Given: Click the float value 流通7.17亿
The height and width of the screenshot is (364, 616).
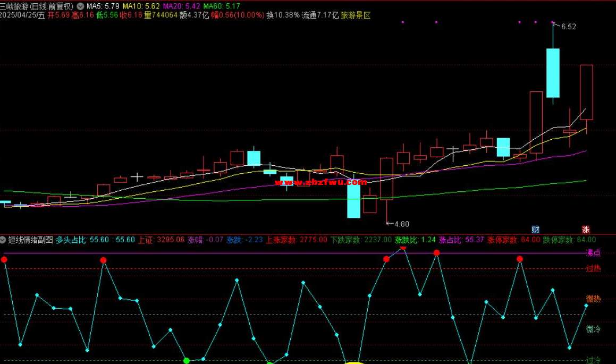Looking at the screenshot, I should (320, 15).
